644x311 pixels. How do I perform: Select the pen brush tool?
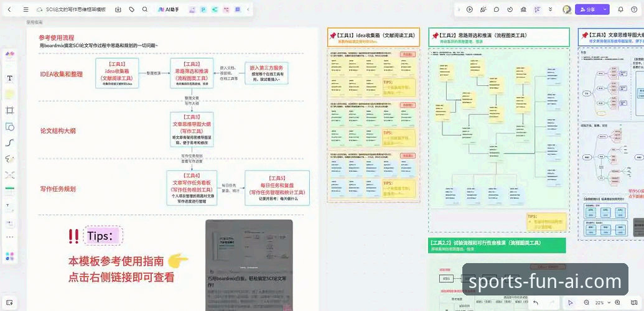click(x=10, y=159)
